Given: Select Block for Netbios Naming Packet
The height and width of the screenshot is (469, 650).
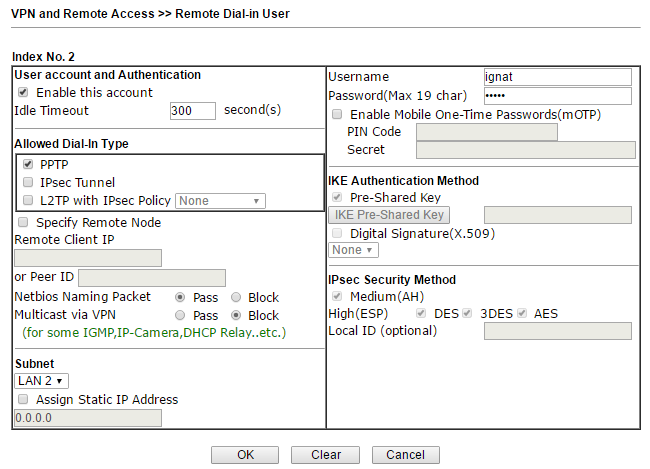Looking at the screenshot, I should coord(236,297).
